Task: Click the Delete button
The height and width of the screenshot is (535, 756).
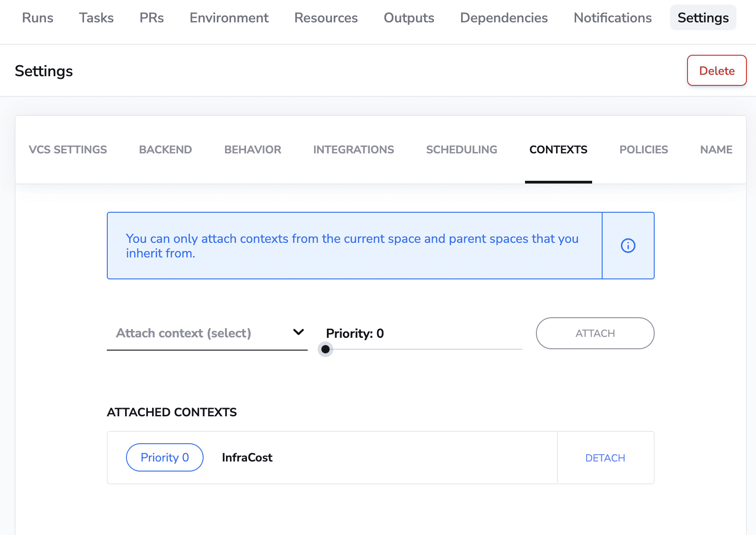Action: 716,70
